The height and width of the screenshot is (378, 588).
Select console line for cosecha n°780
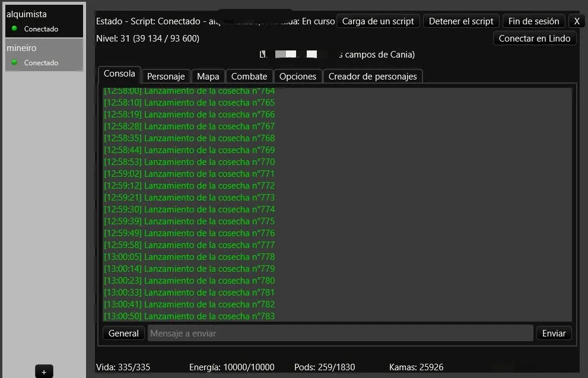pos(189,281)
